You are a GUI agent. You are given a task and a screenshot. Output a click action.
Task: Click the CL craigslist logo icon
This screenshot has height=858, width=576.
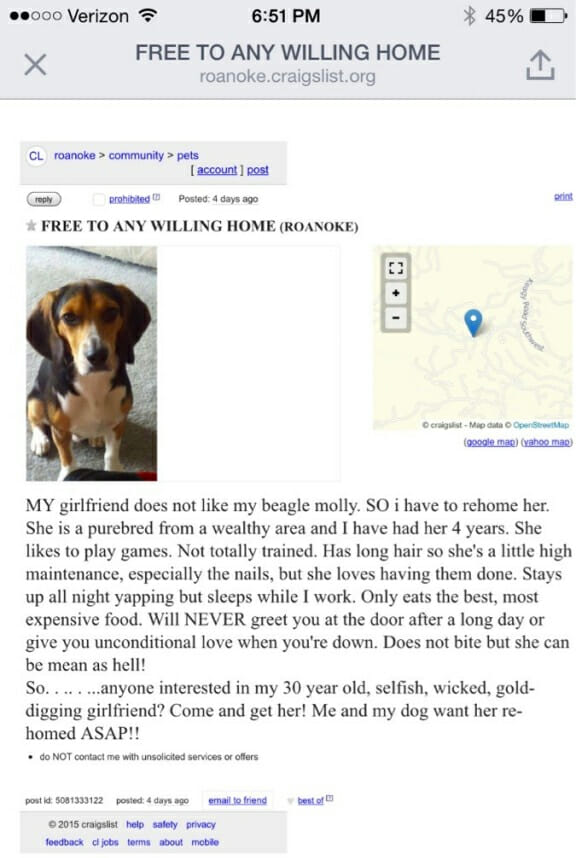click(36, 155)
